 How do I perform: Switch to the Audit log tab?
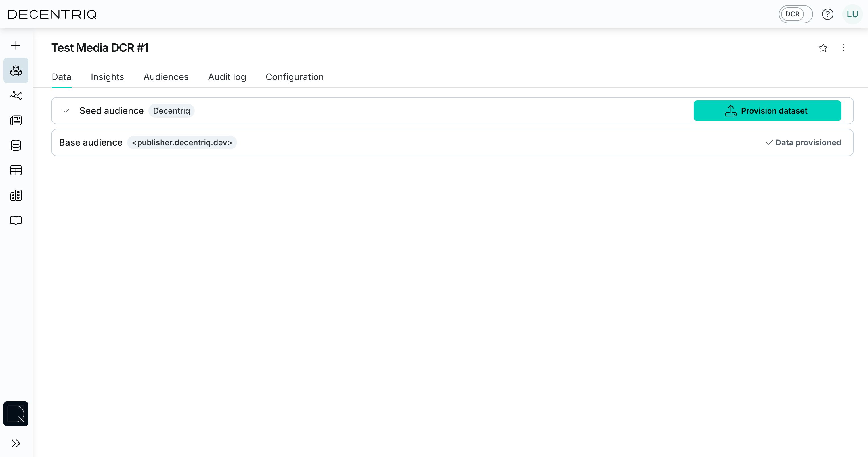pyautogui.click(x=227, y=77)
